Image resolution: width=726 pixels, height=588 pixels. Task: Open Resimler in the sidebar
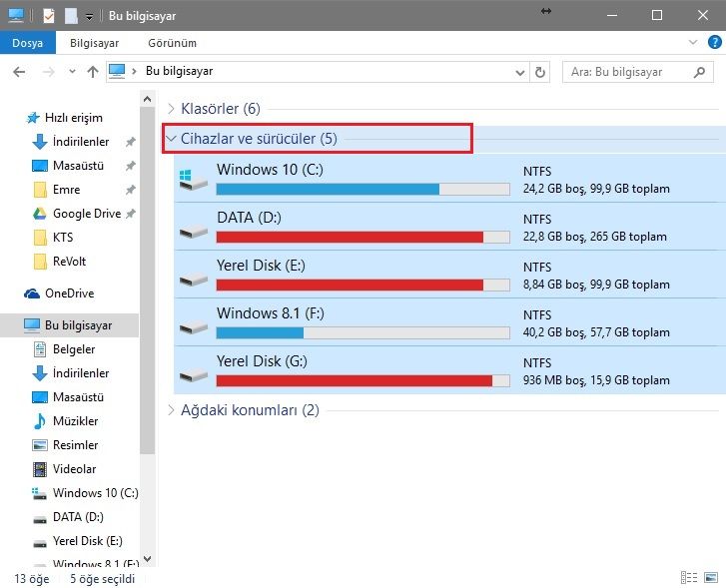coord(75,445)
